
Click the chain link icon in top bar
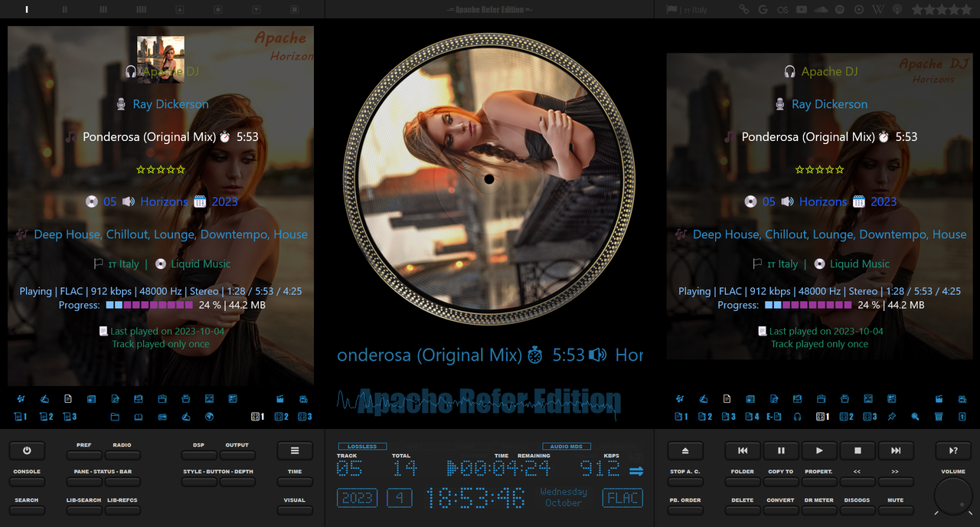(743, 9)
